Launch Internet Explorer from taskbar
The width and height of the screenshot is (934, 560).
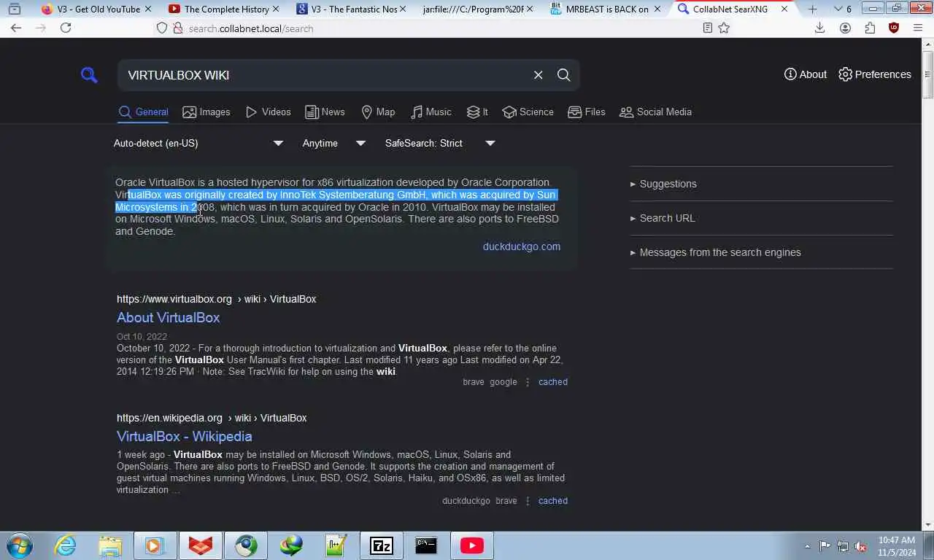(66, 545)
